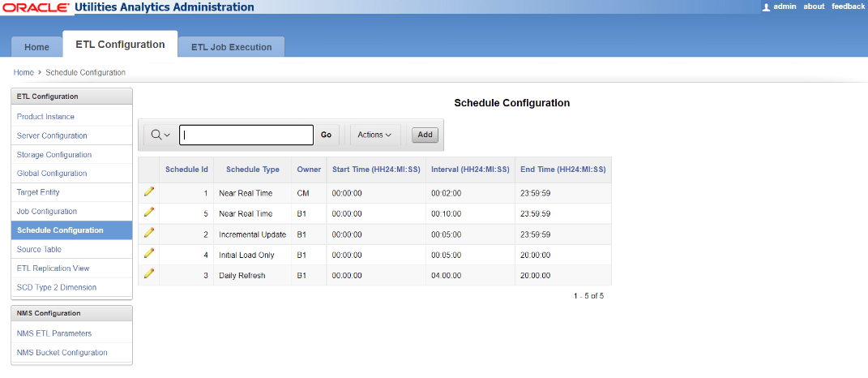Click the ORACLE logo

36,8
